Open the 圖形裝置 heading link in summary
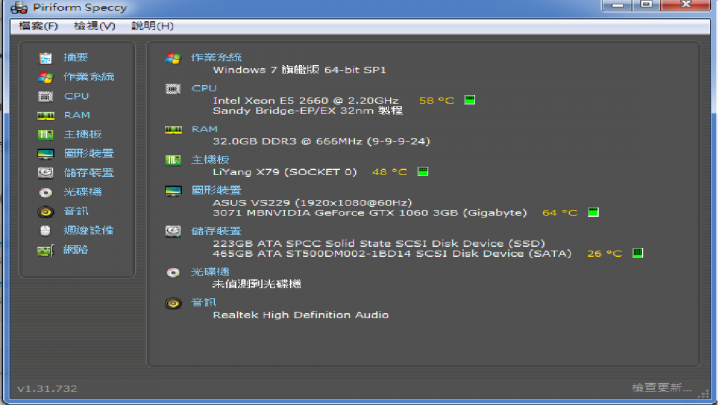Viewport: 720px width, 405px height. point(216,190)
